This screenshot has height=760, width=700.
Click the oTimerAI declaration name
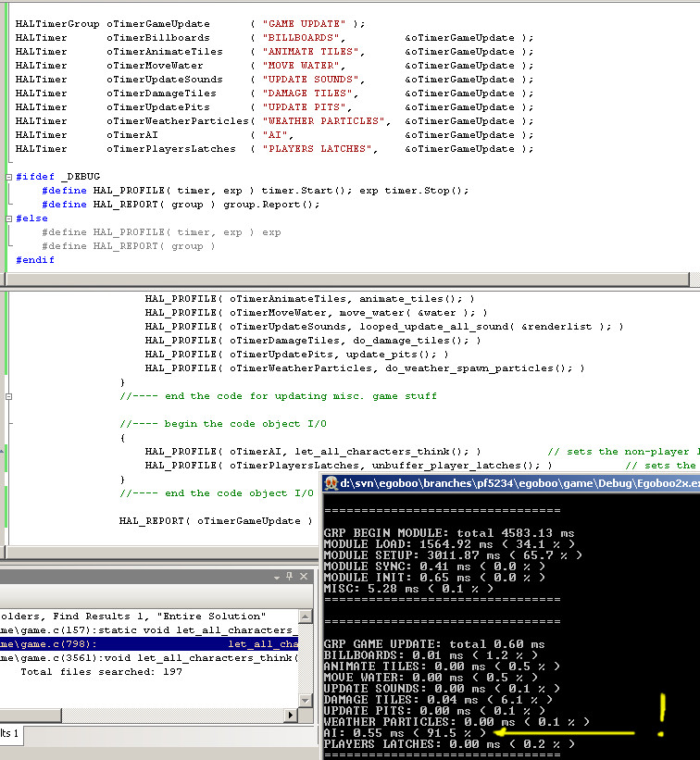[x=132, y=135]
